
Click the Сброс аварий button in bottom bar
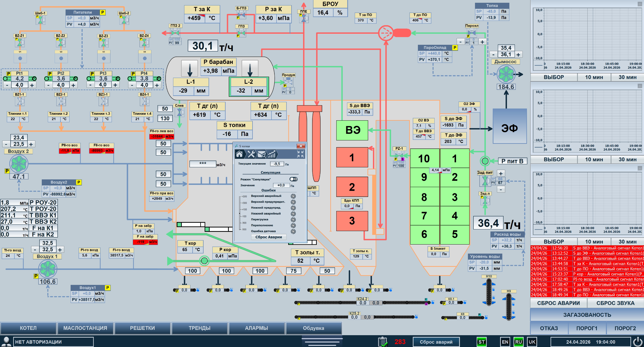(436, 342)
